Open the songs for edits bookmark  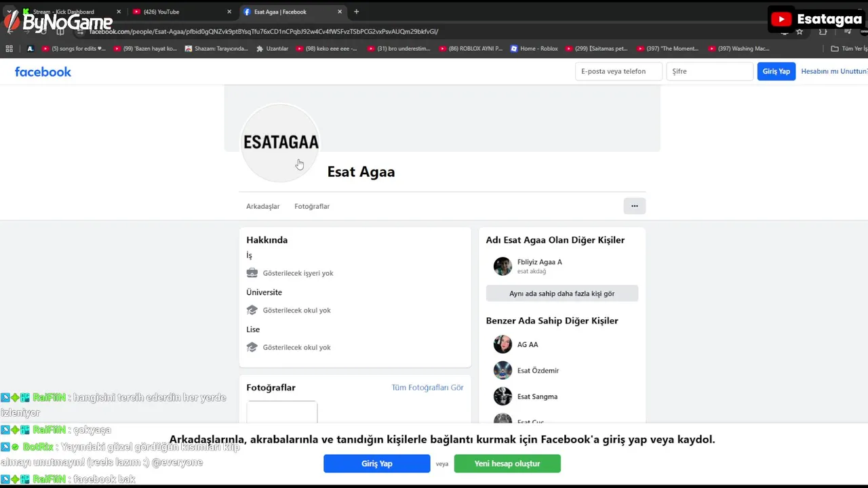click(74, 49)
